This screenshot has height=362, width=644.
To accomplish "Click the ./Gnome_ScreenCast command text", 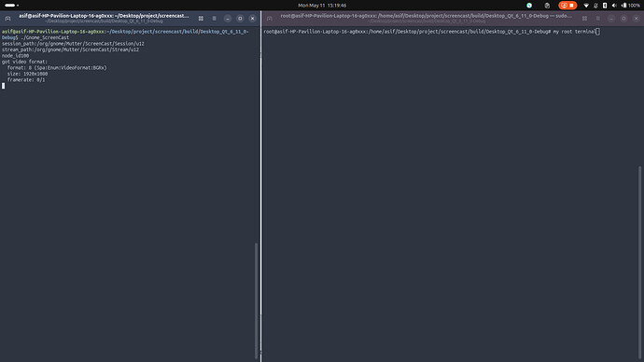I will [x=45, y=37].
